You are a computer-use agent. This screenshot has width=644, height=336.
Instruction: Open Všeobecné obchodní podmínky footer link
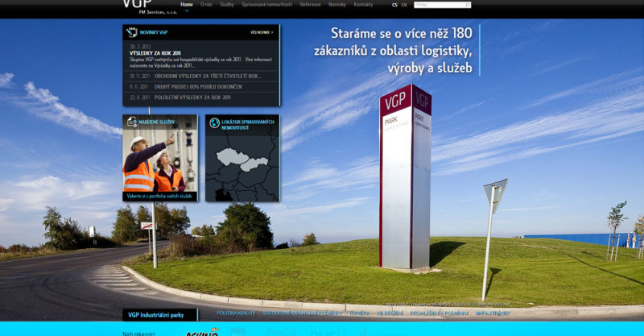(x=303, y=313)
